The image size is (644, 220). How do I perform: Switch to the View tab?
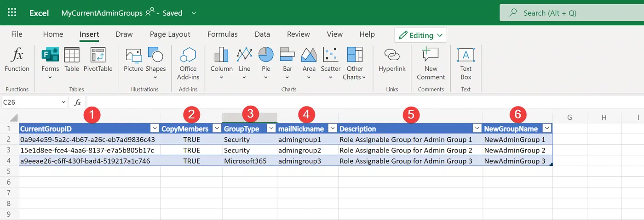tap(334, 34)
